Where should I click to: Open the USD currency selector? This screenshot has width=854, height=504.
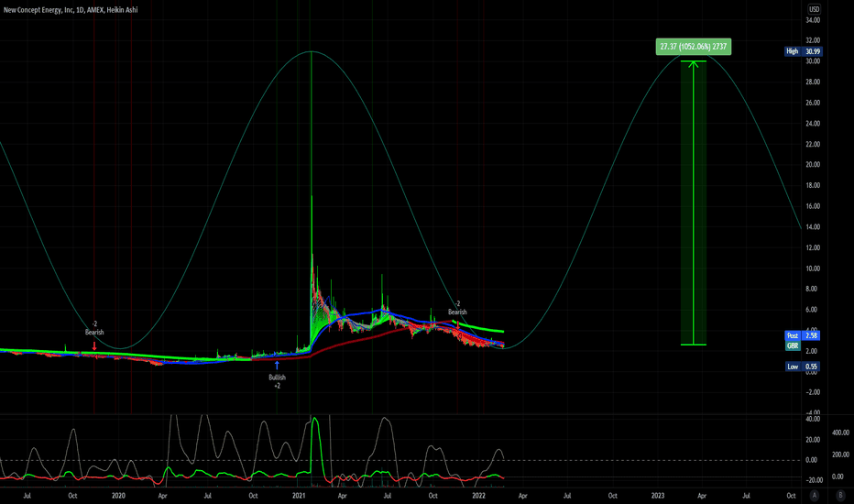point(814,9)
